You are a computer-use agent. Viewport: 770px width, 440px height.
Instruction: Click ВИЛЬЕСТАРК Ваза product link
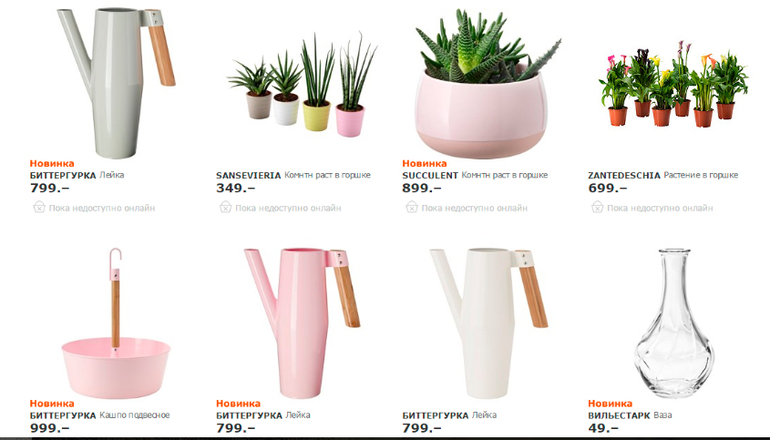[x=630, y=415]
